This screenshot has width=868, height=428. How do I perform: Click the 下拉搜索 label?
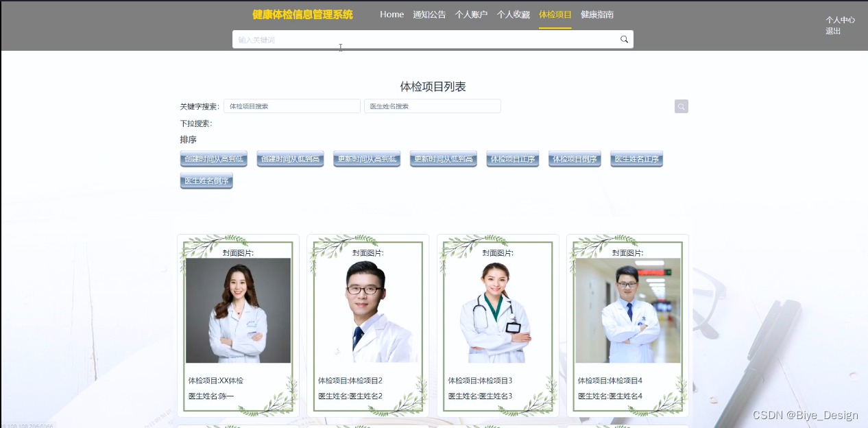196,123
